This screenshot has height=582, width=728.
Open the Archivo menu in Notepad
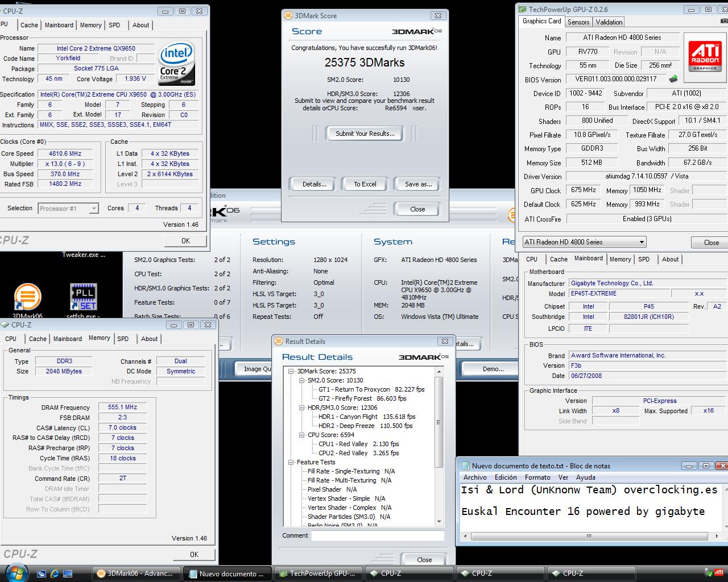[475, 477]
